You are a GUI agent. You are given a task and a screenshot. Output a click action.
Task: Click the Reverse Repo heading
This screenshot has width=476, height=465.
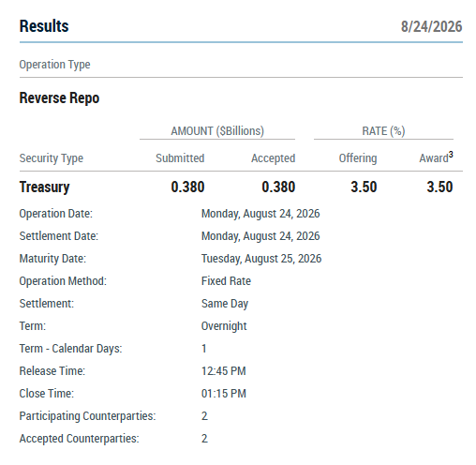(59, 98)
